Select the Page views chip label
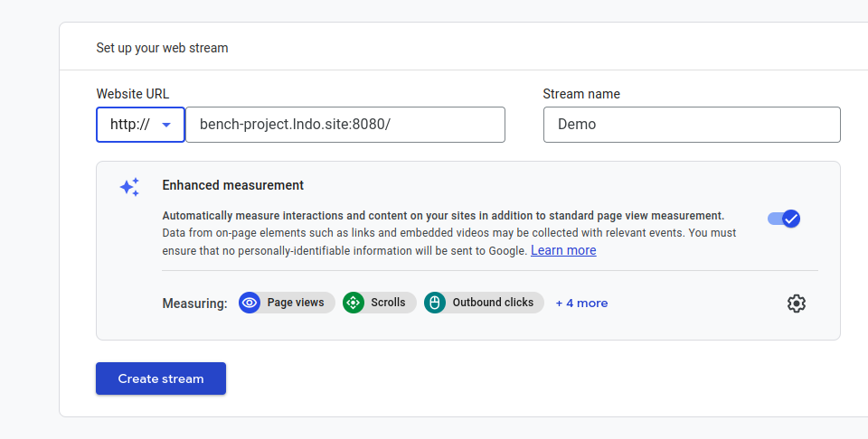868x439 pixels. [296, 303]
